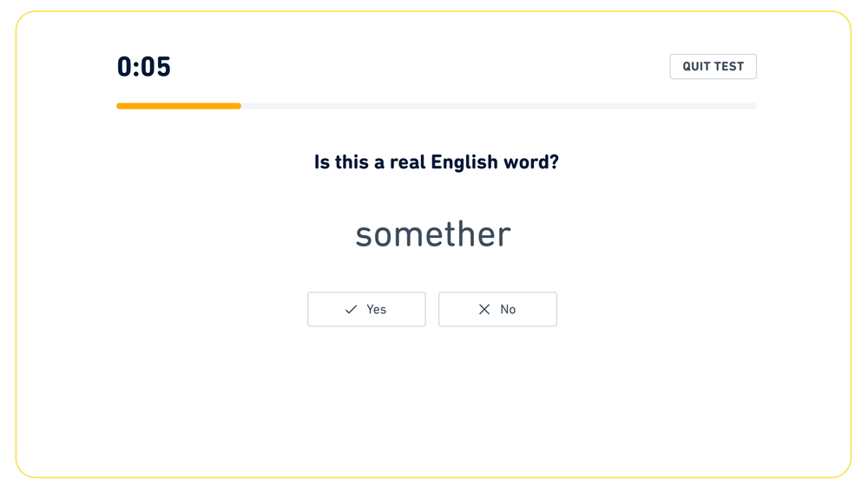Click the "Yes" text label
The height and width of the screenshot is (493, 868).
pos(377,309)
